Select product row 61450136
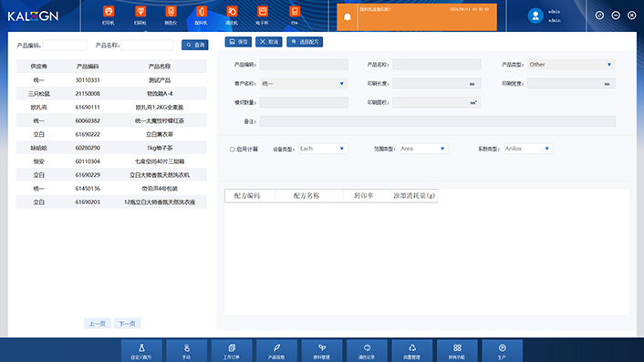 111,189
